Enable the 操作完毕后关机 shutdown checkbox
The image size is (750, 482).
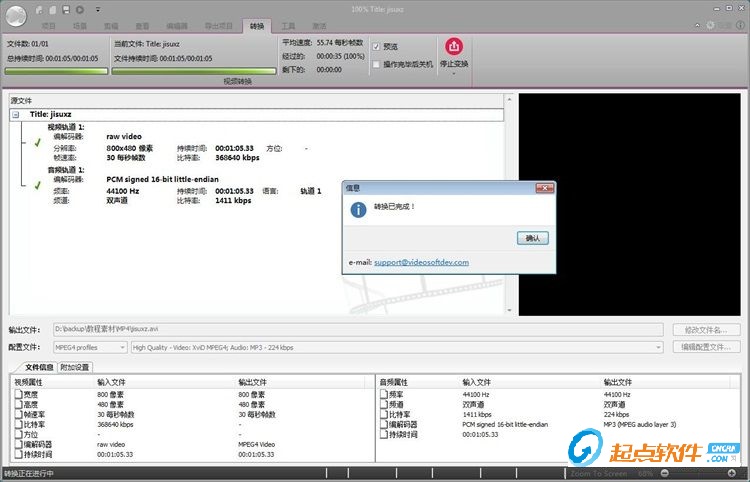[x=376, y=64]
